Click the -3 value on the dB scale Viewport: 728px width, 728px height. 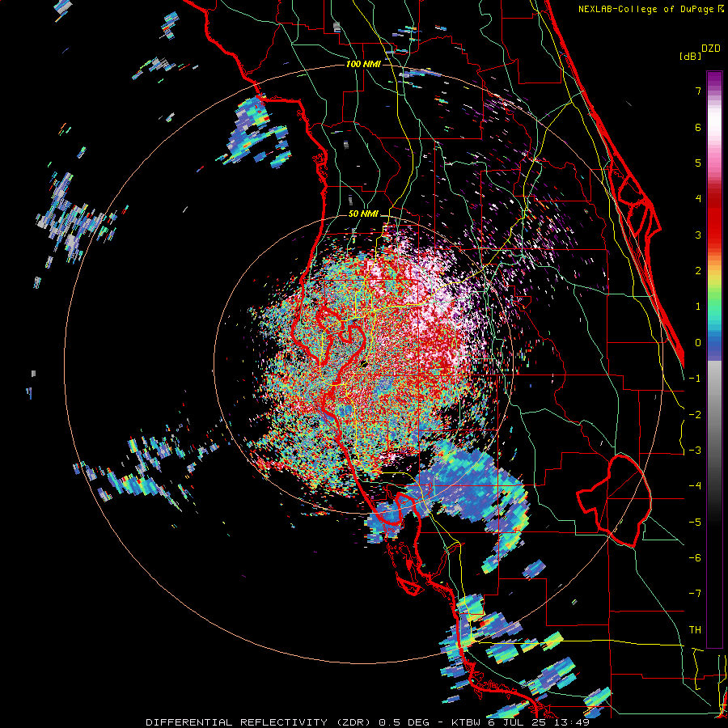point(695,451)
